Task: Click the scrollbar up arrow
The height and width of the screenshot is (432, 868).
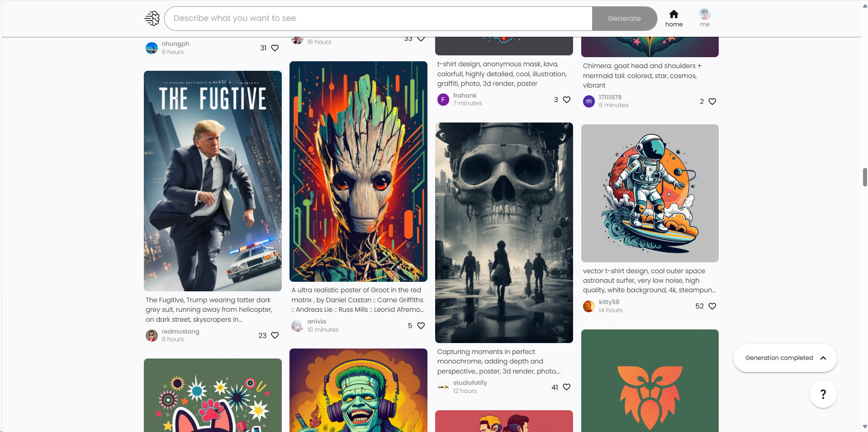Action: [865, 6]
